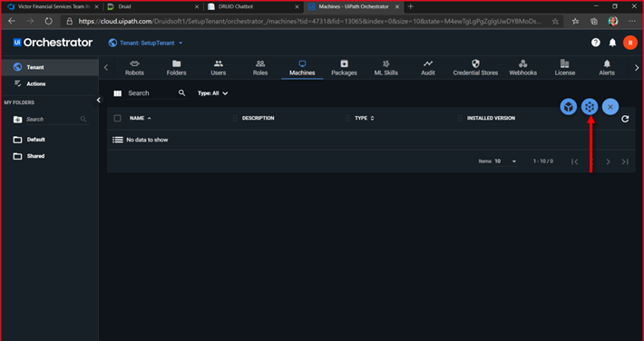The width and height of the screenshot is (644, 341).
Task: Open the browser settings ellipsis menu
Action: [632, 22]
